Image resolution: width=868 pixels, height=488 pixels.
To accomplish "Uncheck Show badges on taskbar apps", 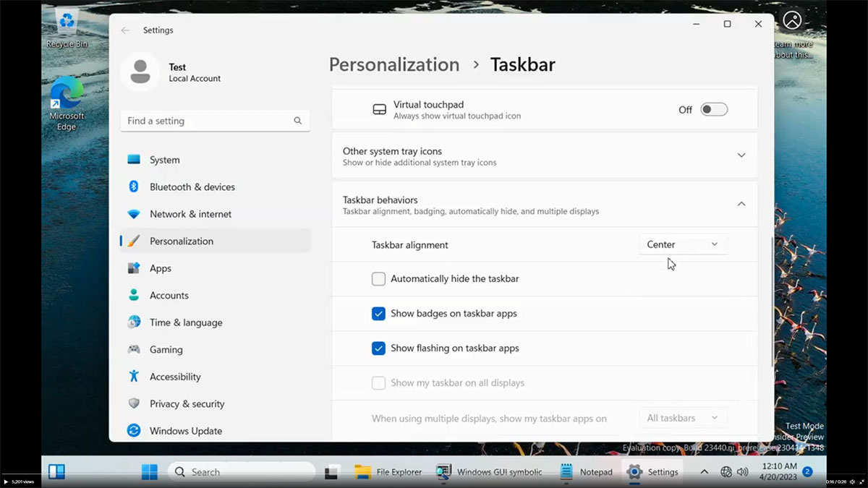I will tap(378, 314).
